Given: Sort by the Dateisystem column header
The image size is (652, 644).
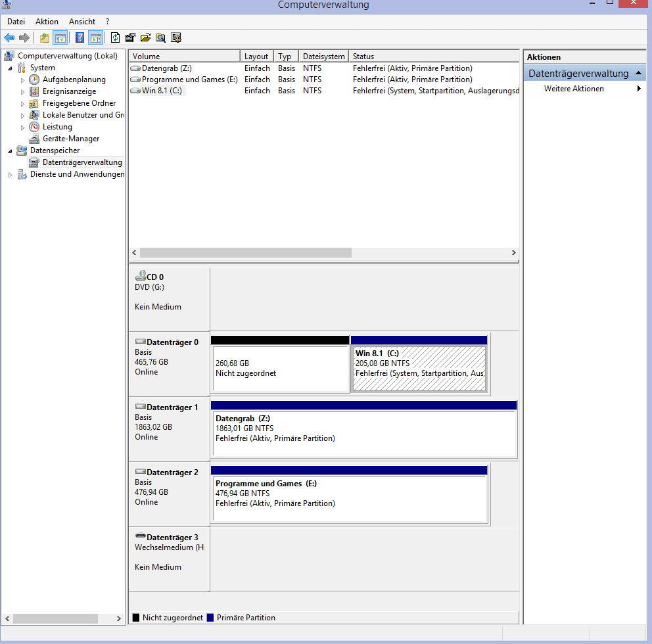Looking at the screenshot, I should tap(323, 56).
